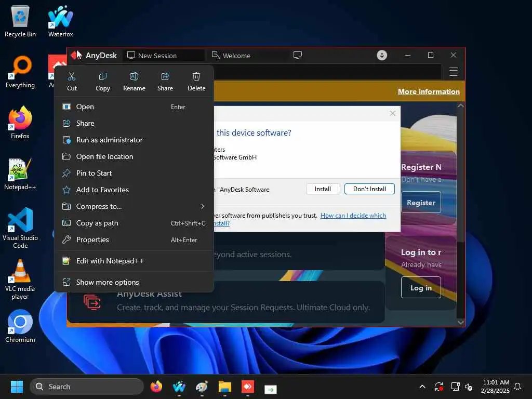Select the Firefox desktop shortcut
Viewport: 532px width, 399px height.
tap(20, 123)
